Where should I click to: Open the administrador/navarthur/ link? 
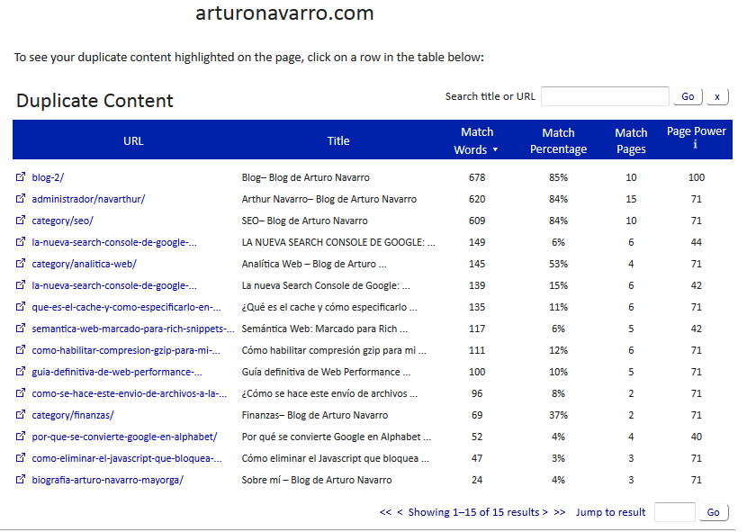pyautogui.click(x=88, y=199)
